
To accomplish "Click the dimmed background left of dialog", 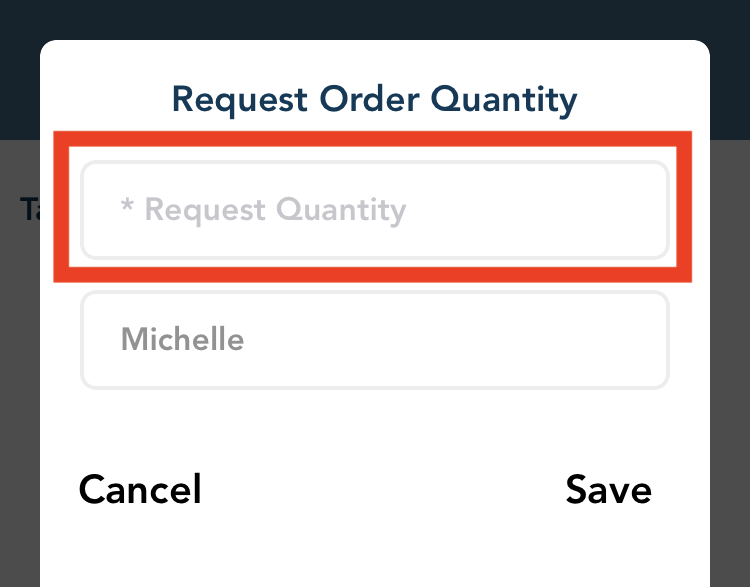I will click(20, 400).
